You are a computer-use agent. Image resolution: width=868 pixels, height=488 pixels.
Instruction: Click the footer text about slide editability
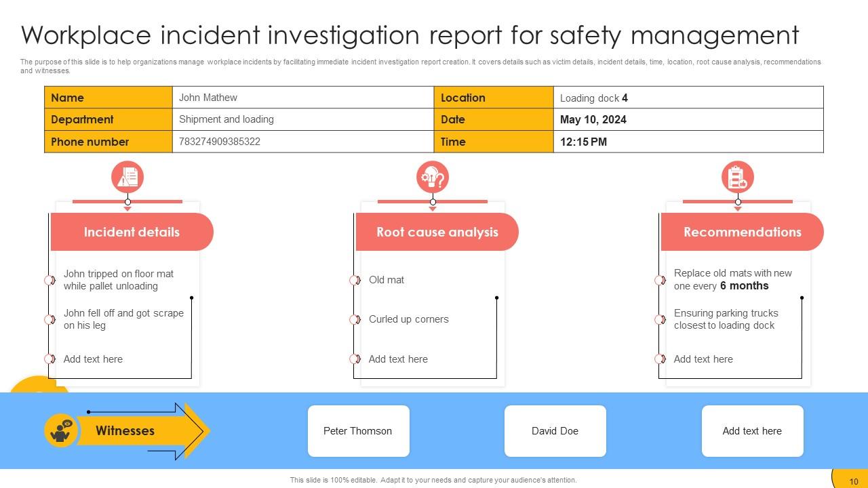[434, 479]
